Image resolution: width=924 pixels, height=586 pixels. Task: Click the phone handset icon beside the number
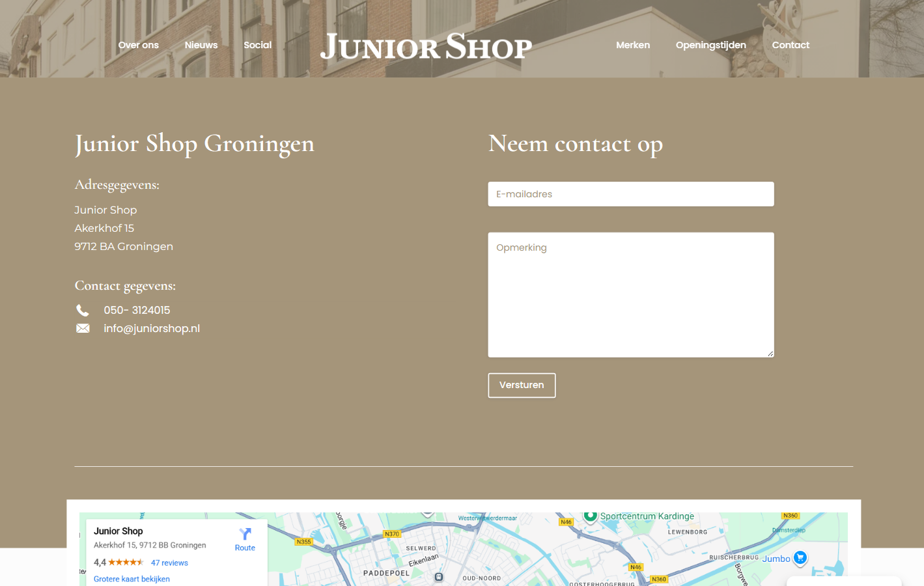pos(83,310)
